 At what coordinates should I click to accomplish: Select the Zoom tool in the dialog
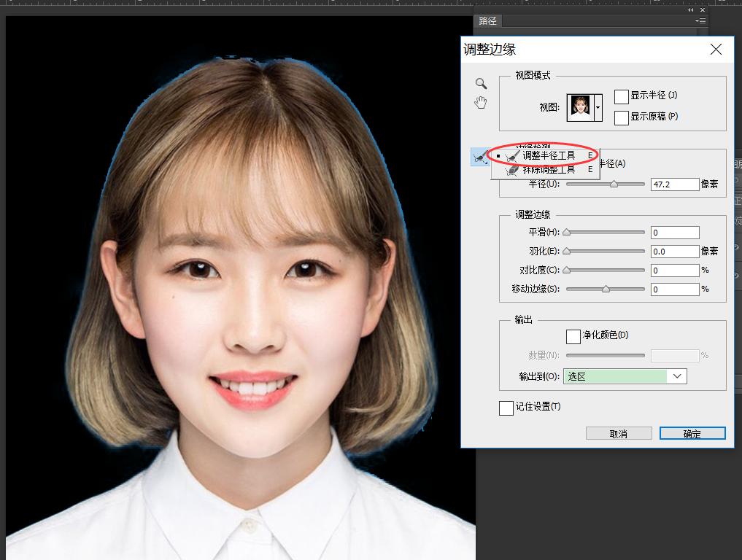click(481, 83)
